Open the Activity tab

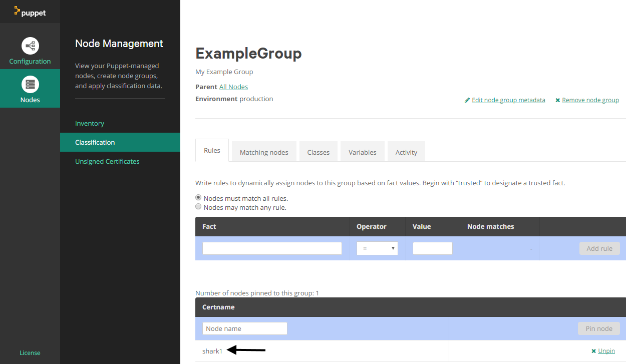click(406, 152)
